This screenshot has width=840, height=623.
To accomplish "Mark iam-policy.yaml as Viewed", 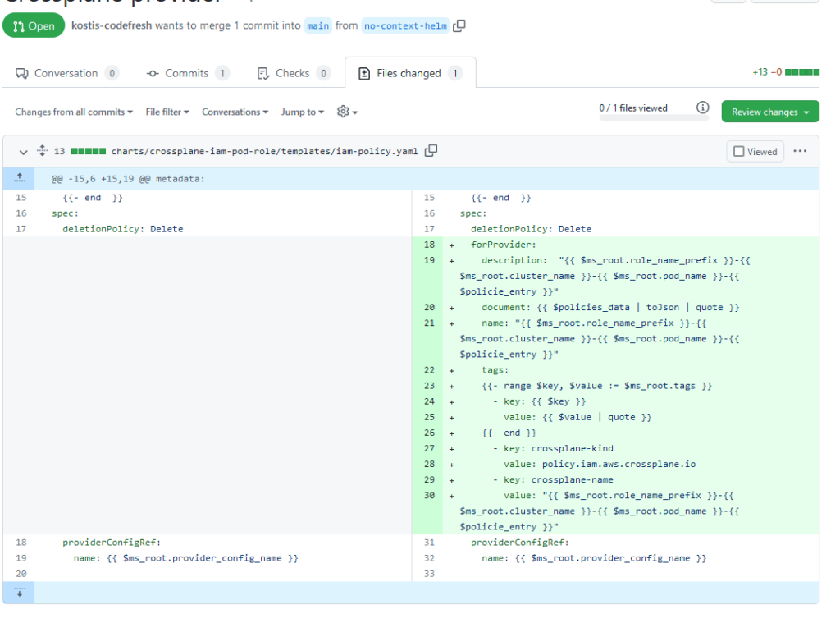I will [x=755, y=151].
